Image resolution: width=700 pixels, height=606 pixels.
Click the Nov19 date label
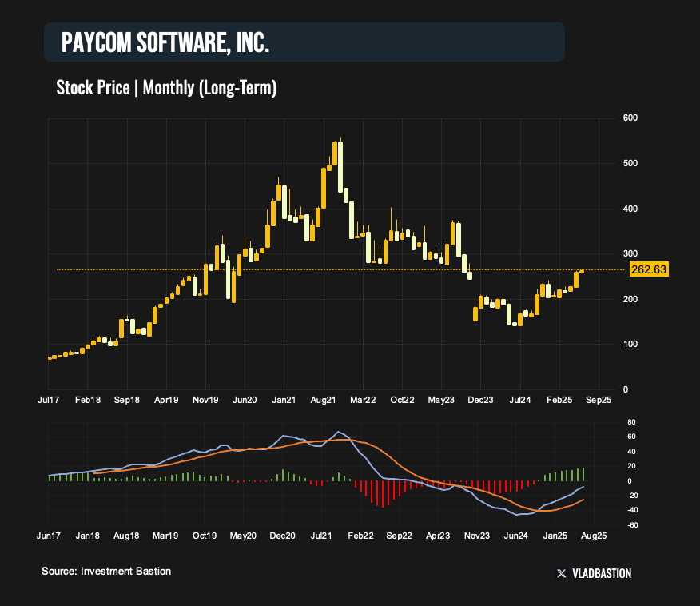205,400
